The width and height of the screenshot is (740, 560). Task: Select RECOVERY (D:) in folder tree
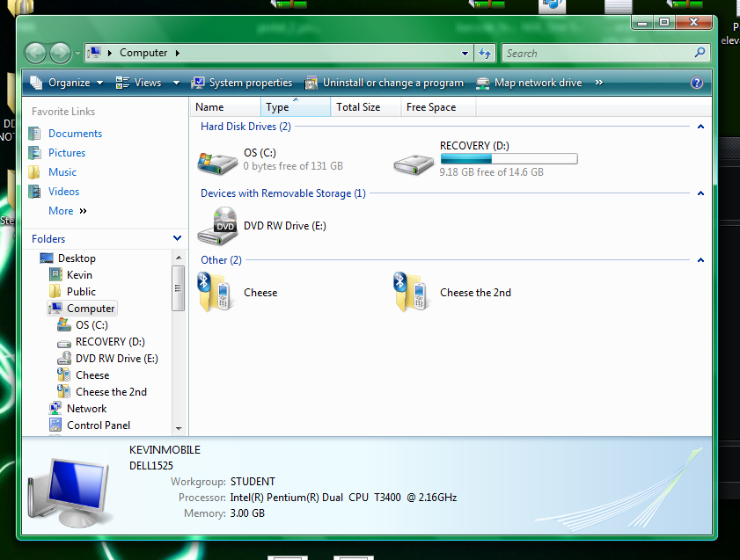(x=110, y=342)
